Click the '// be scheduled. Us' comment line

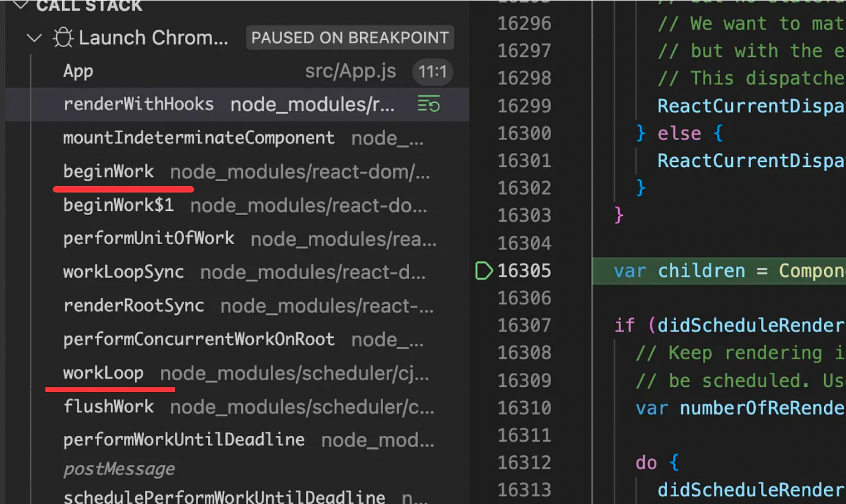[x=740, y=381]
